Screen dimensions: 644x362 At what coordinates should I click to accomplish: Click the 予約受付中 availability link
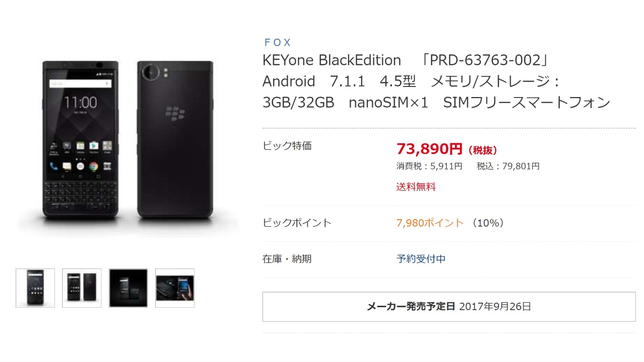(x=421, y=259)
